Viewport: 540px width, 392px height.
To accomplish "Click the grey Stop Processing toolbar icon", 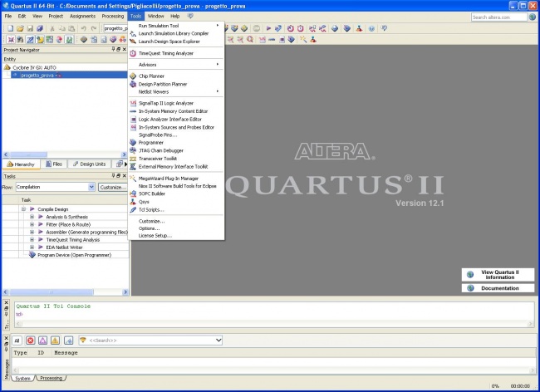I will pyautogui.click(x=256, y=28).
